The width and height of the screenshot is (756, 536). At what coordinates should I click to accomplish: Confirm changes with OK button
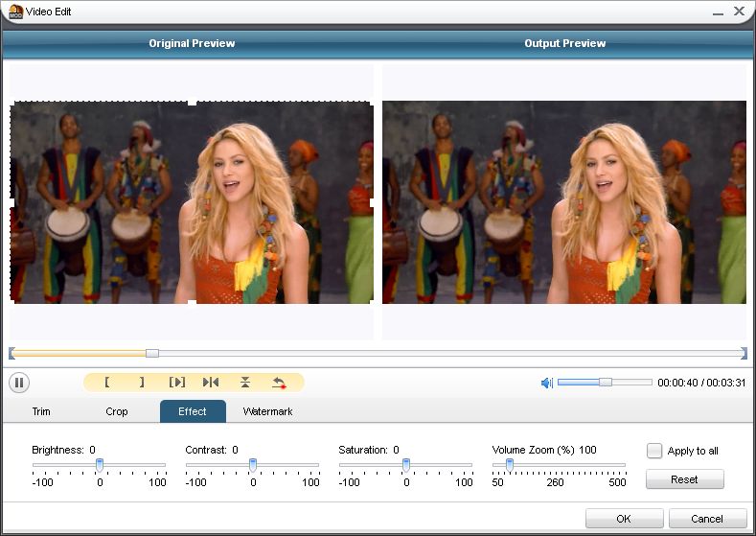click(624, 519)
